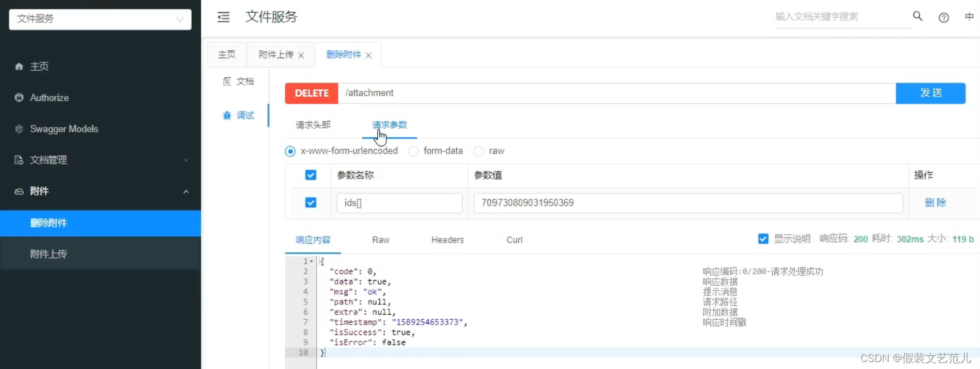Select the raw radio option

[479, 151]
